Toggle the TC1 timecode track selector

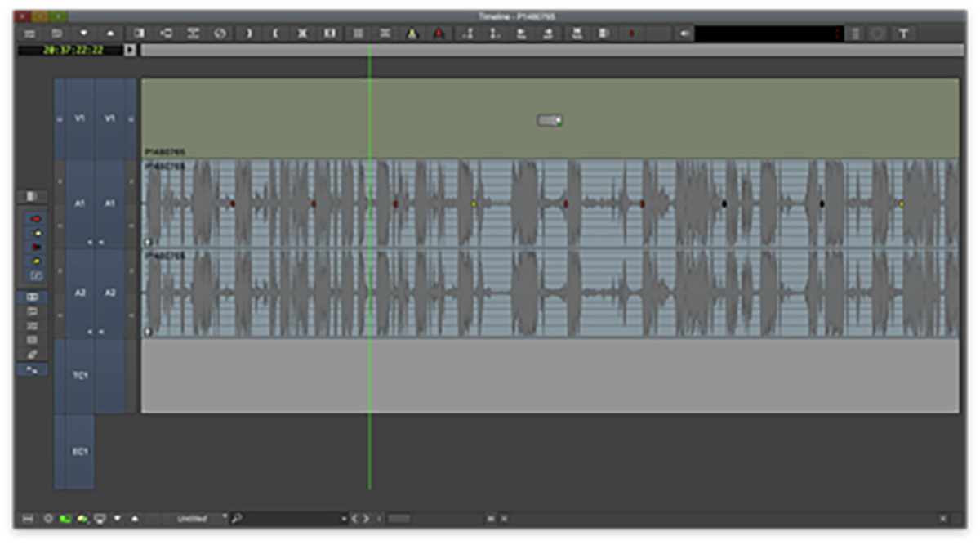tap(80, 376)
